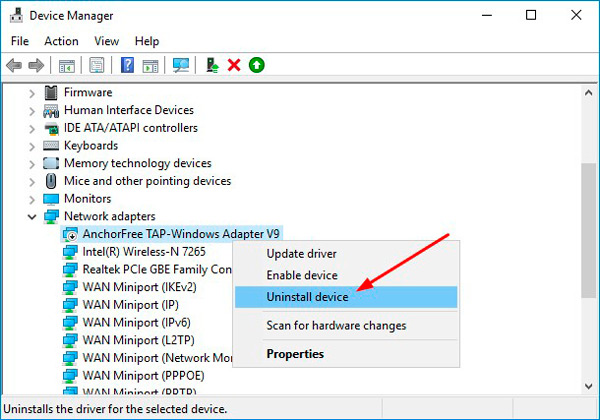
Task: Click the Properties sheet toolbar icon
Action: click(97, 65)
